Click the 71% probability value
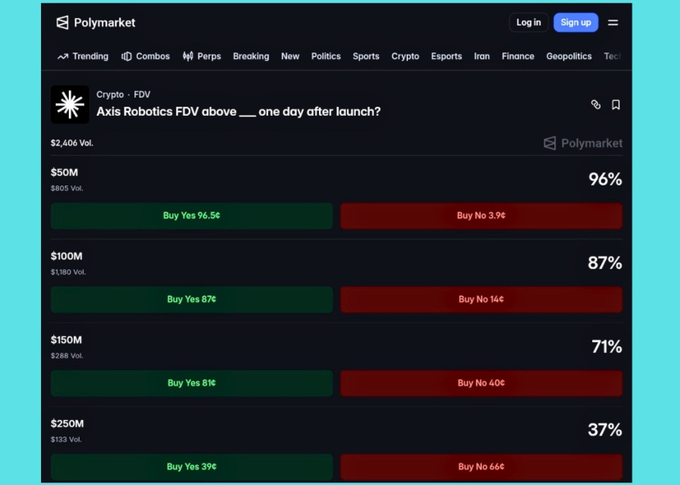The width and height of the screenshot is (680, 485). [x=607, y=347]
